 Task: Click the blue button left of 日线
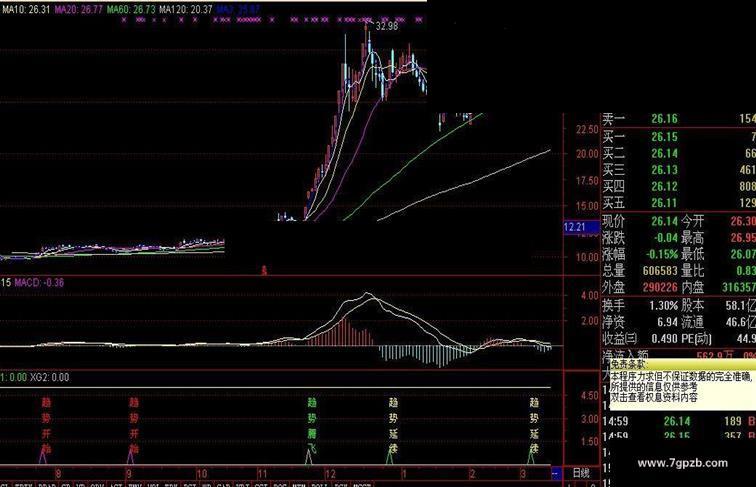(x=556, y=473)
